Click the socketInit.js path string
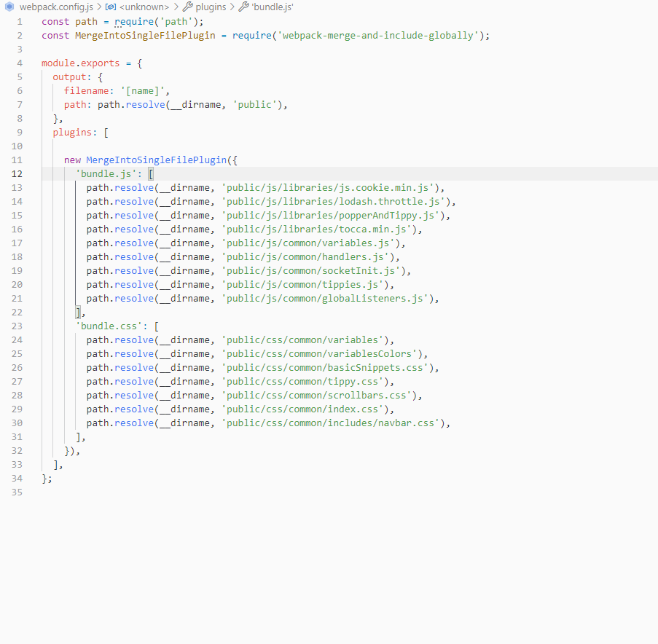The image size is (658, 644). click(x=311, y=271)
